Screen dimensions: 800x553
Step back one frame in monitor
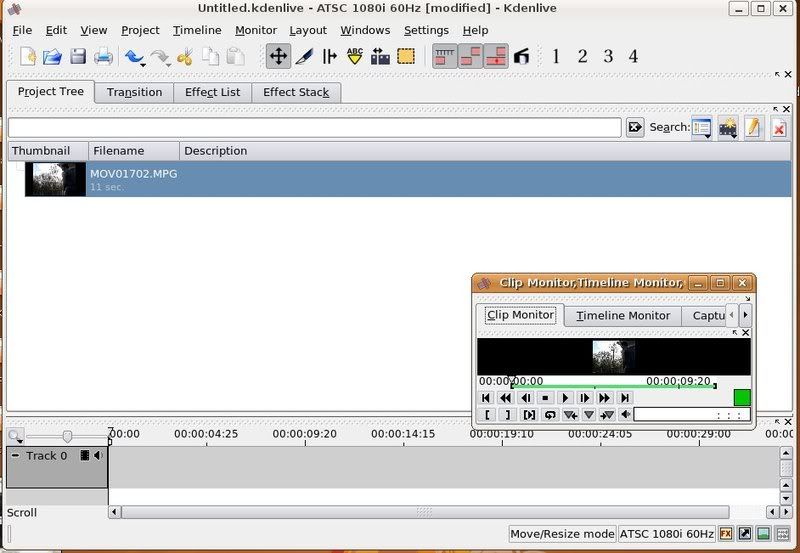coord(526,398)
